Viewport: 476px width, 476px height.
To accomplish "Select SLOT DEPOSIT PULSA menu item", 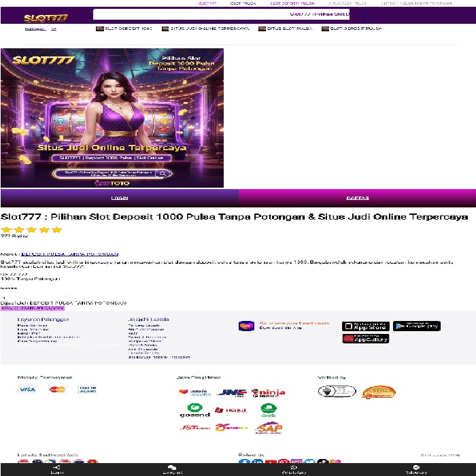I will (x=352, y=29).
